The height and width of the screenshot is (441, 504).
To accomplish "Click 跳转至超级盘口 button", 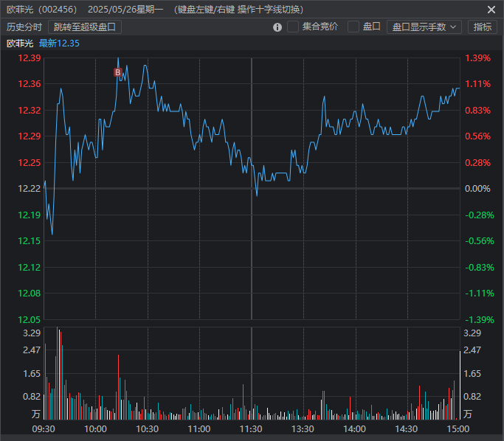I will [x=85, y=27].
